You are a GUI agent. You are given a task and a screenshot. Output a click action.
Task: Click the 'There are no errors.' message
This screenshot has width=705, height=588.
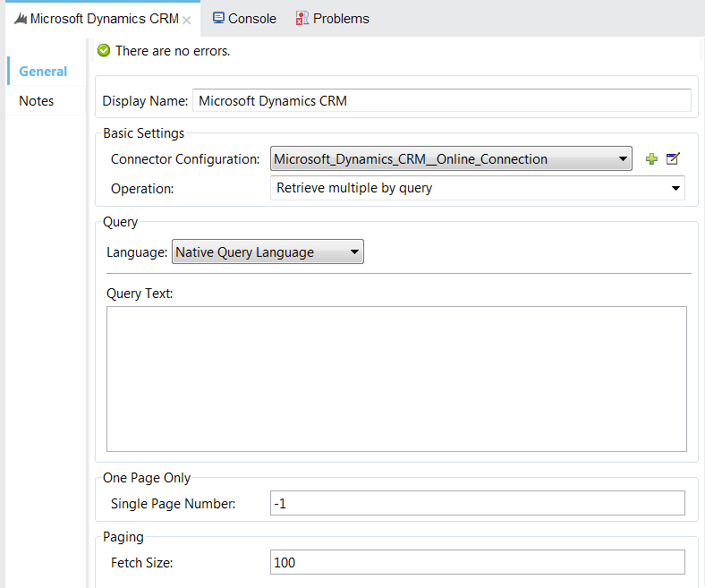(173, 51)
